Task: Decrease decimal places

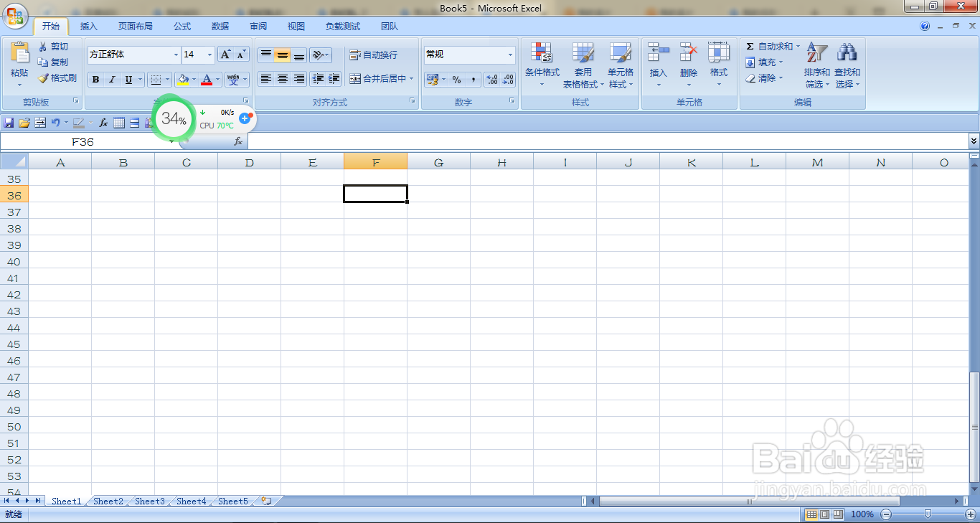Action: coord(509,80)
